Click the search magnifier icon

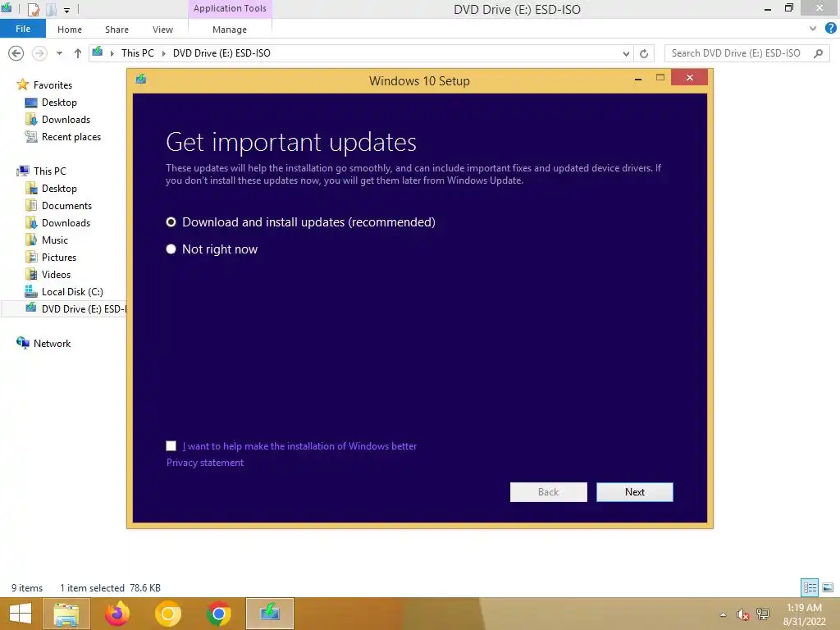coord(818,53)
